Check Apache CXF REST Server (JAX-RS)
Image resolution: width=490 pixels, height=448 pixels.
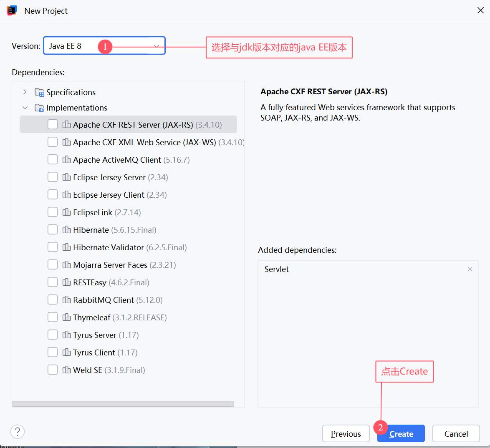pyautogui.click(x=53, y=124)
